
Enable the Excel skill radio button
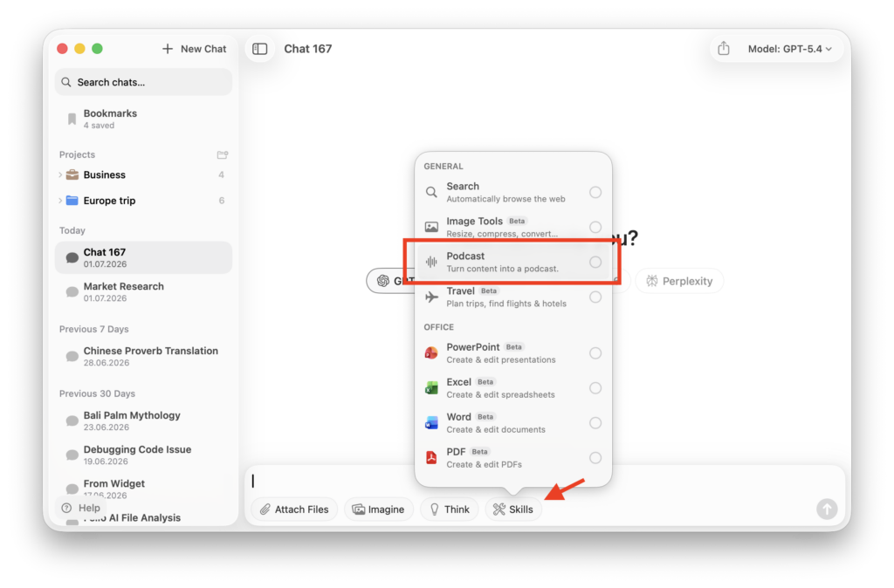pos(595,388)
